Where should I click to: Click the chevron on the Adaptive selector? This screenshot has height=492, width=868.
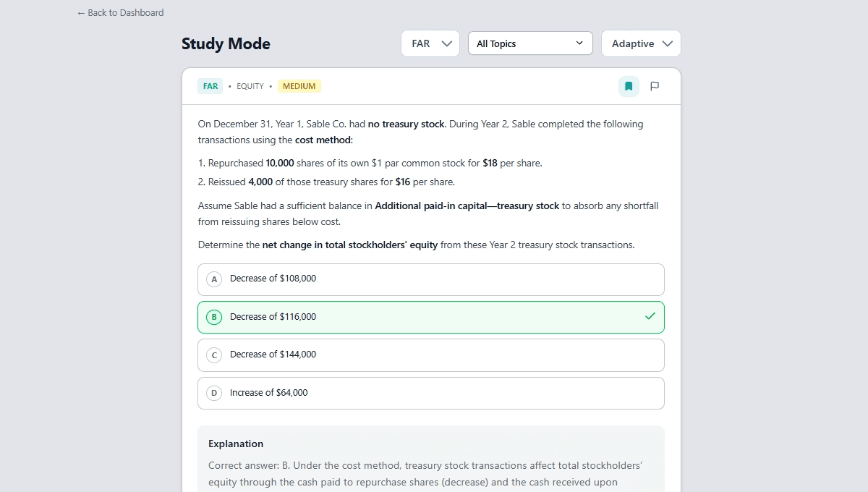667,43
